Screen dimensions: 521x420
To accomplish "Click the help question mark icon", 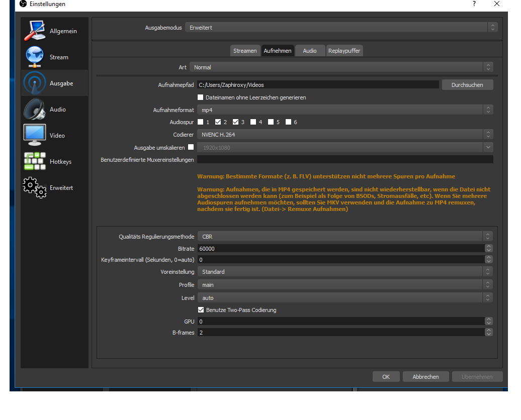I will click(x=474, y=4).
